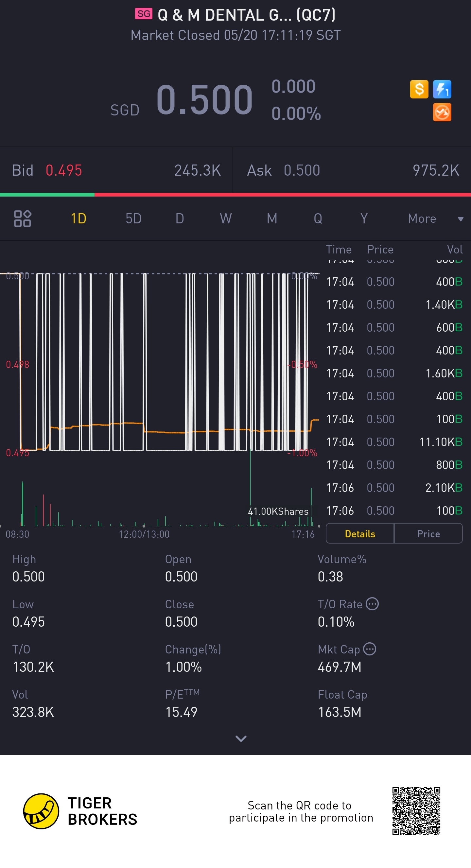The image size is (471, 868).
Task: Tap the Ask price 0.500
Action: click(302, 170)
